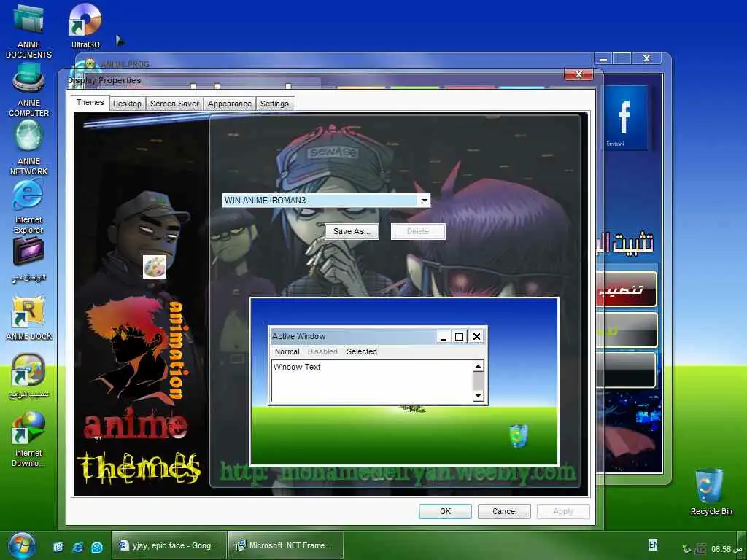The height and width of the screenshot is (560, 747).
Task: Click the Windows Start orb
Action: (x=21, y=546)
